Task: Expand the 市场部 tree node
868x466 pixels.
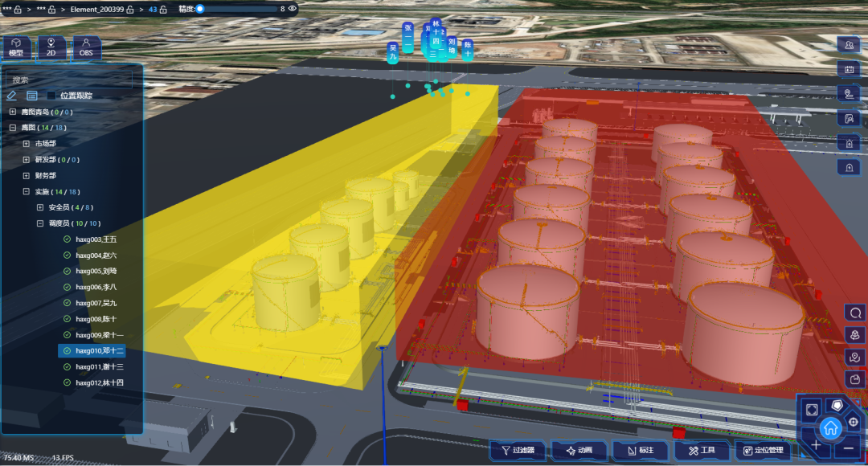Action: pos(26,143)
